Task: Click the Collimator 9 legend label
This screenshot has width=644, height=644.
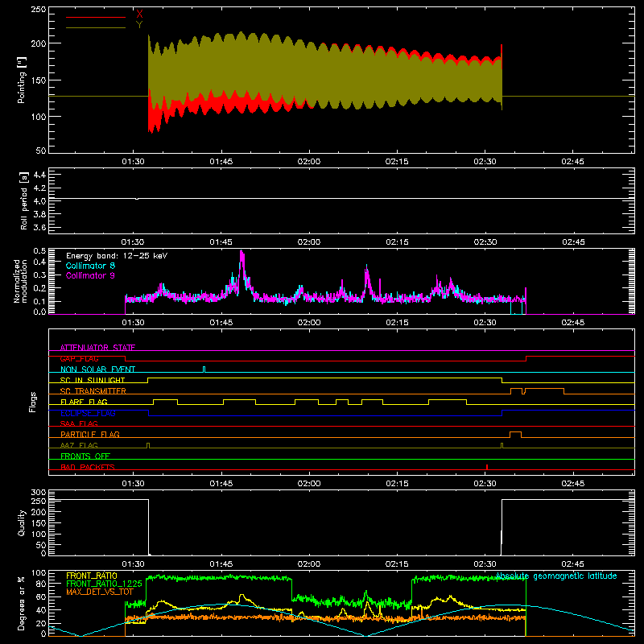Action: point(90,275)
